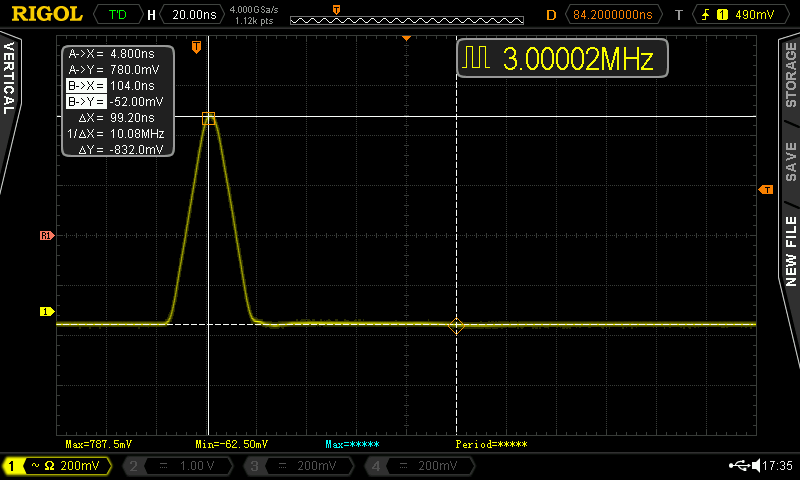
Task: Select the diamond cursor B marker
Action: click(457, 326)
